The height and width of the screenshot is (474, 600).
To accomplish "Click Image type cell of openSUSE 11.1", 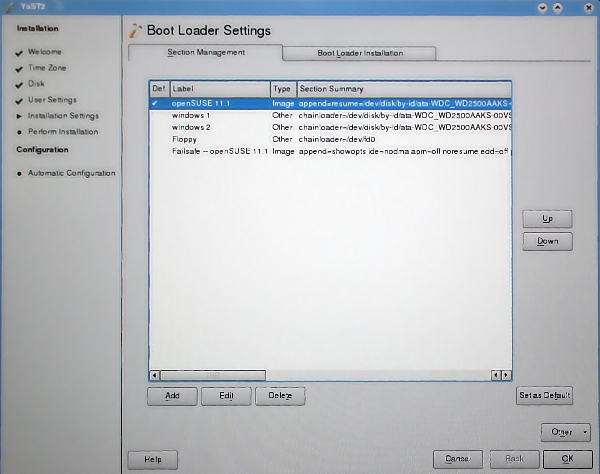I will [x=283, y=103].
